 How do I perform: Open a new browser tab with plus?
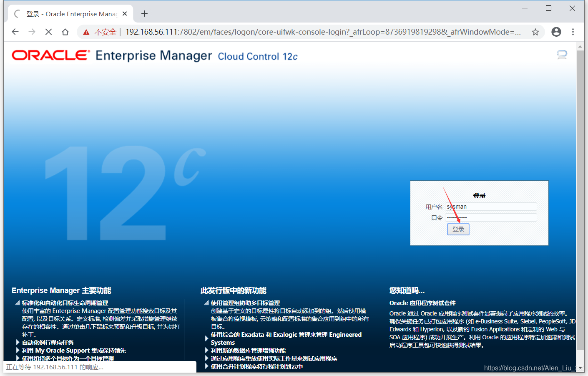coord(144,14)
